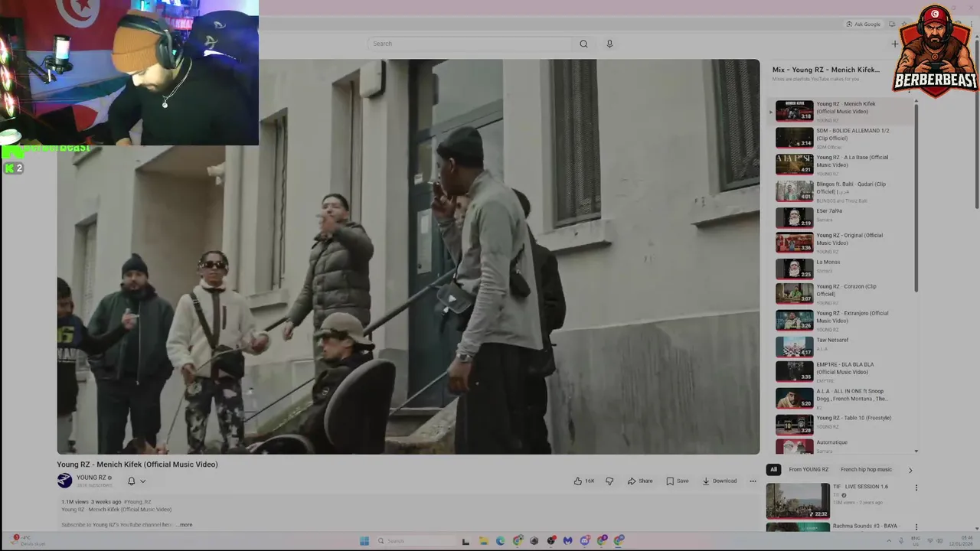Screen dimensions: 980x551
Task: Expand the notification preference chevron
Action: point(142,481)
